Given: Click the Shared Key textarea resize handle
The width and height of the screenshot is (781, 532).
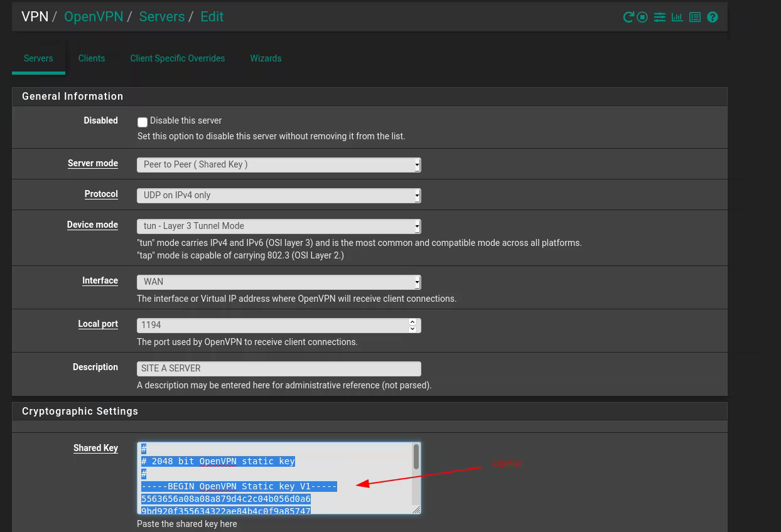Looking at the screenshot, I should (x=416, y=509).
